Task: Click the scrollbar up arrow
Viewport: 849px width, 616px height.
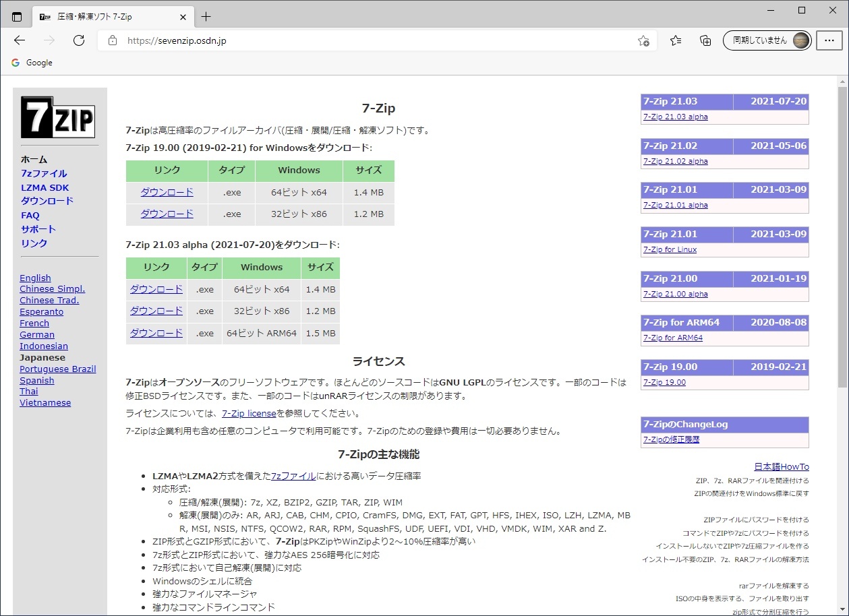Action: point(842,82)
